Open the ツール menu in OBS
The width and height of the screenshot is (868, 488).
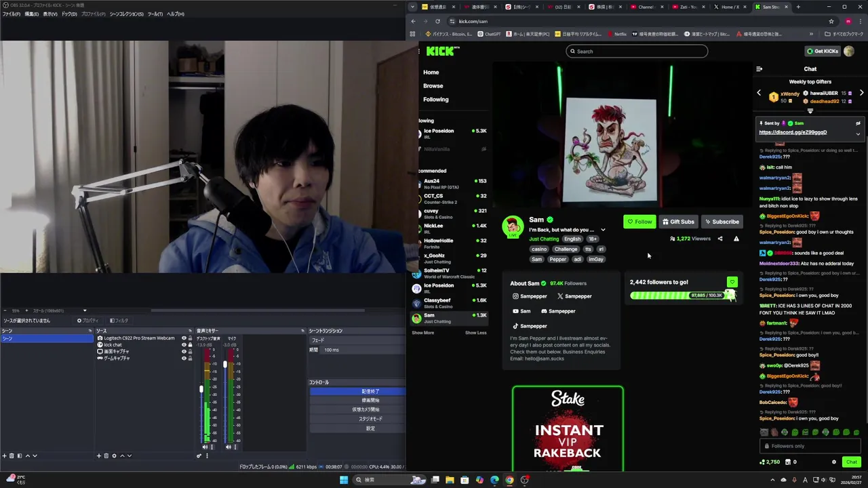click(155, 14)
